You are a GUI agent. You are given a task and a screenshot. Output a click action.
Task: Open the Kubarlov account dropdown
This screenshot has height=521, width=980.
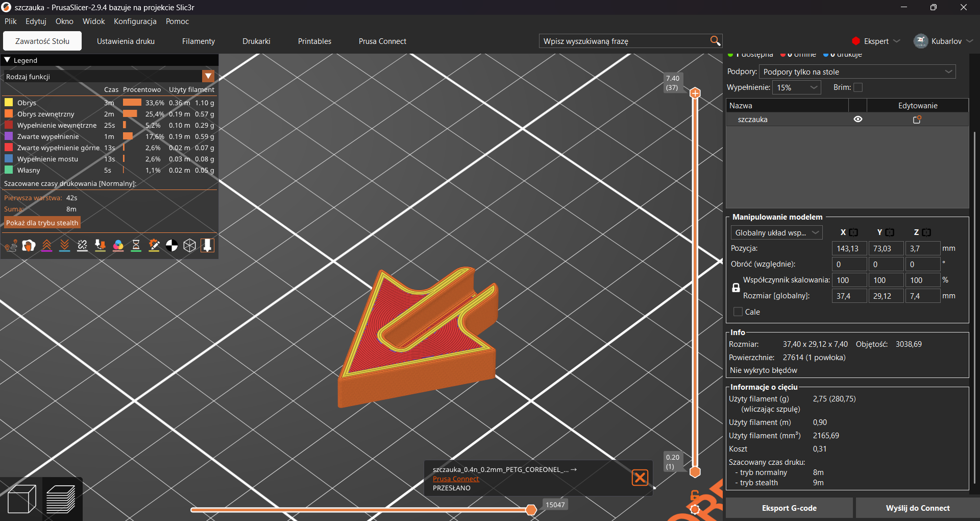click(943, 41)
